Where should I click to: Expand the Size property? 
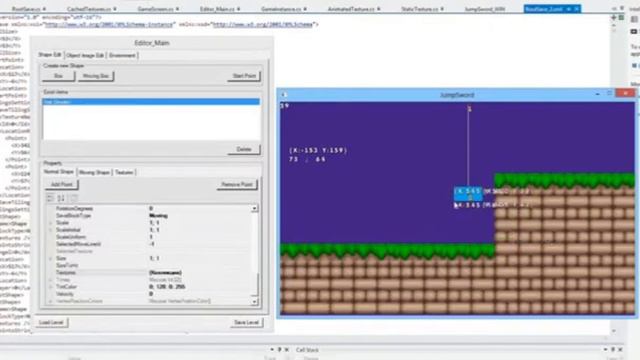(51, 258)
